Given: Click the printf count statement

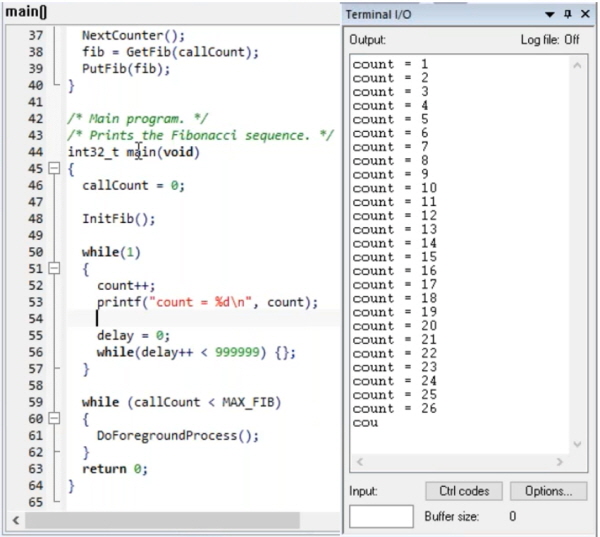Looking at the screenshot, I should tap(207, 302).
